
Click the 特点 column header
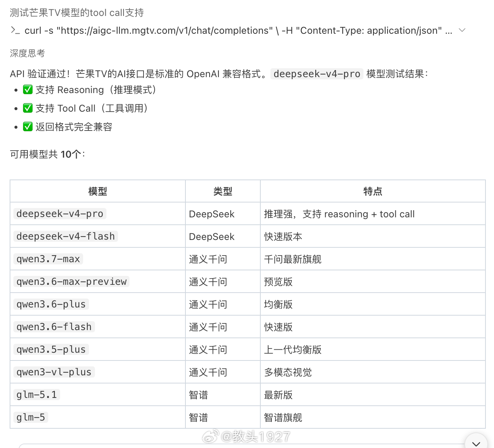[373, 191]
